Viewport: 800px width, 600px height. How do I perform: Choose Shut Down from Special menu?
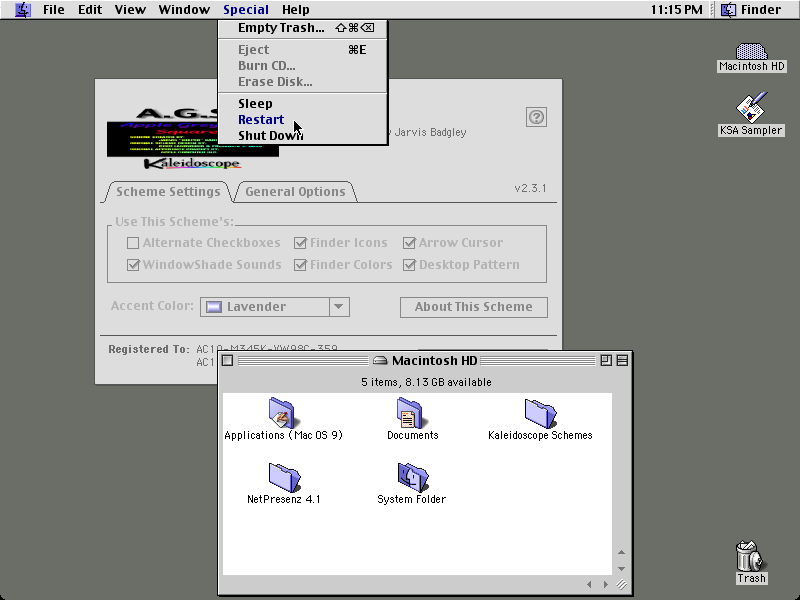coord(303,135)
